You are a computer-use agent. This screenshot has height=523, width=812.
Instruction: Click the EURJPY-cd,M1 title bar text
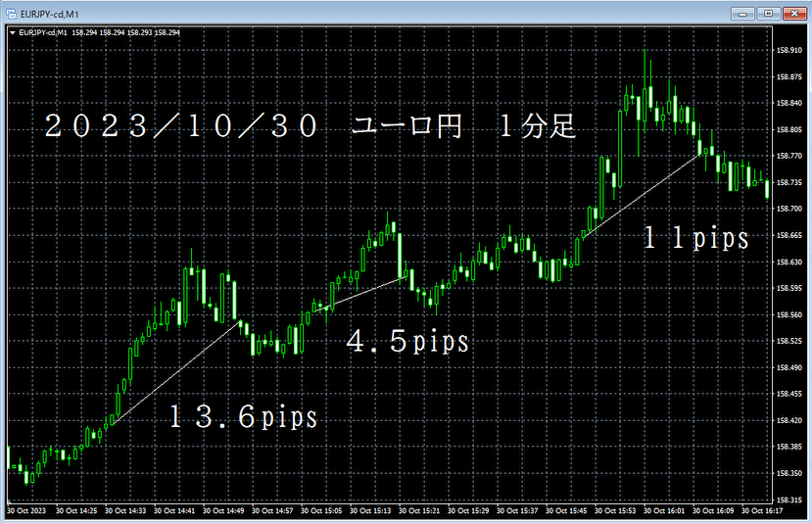click(50, 14)
